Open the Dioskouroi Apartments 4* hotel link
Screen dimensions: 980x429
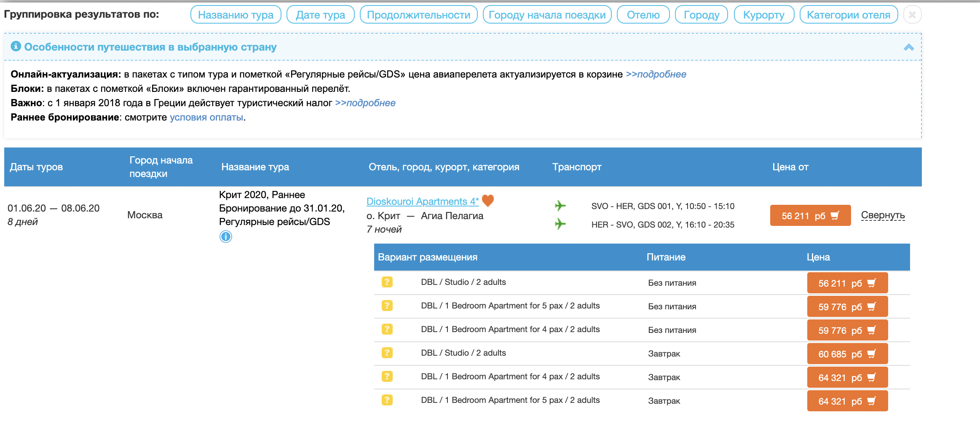(x=422, y=201)
